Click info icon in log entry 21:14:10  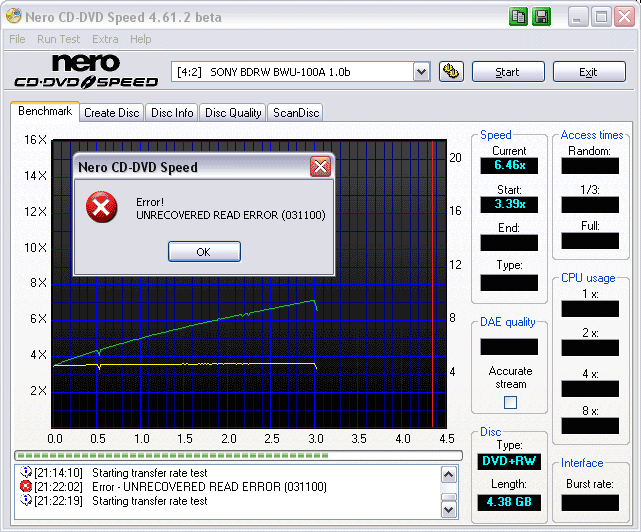click(26, 472)
